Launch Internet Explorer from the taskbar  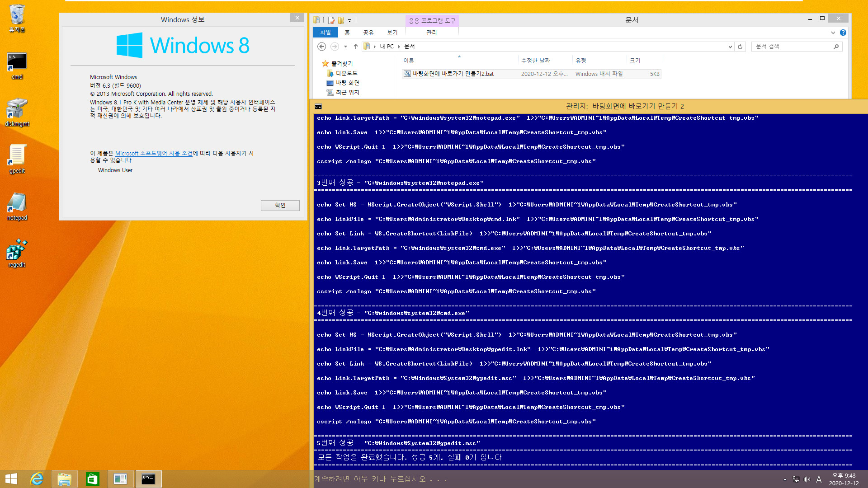pos(37,479)
